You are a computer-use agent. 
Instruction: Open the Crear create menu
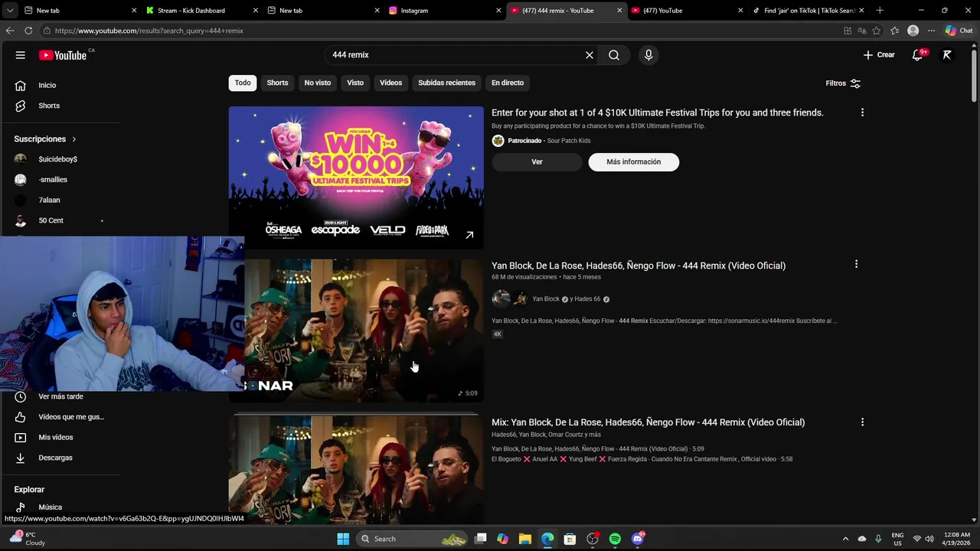[x=879, y=55]
